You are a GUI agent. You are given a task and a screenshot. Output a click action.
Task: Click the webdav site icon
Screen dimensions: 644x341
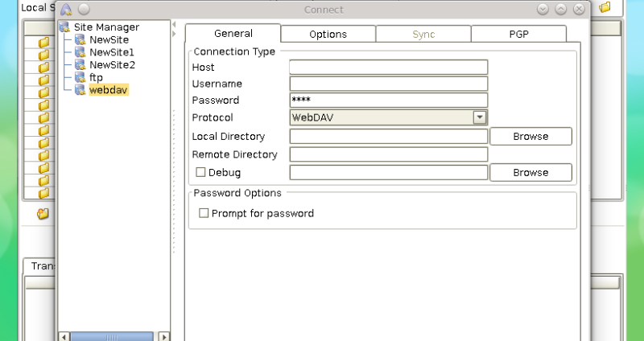pos(80,90)
